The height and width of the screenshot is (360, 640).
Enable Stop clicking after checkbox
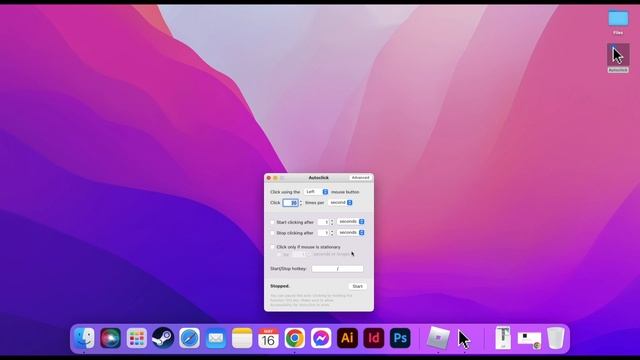(x=273, y=233)
